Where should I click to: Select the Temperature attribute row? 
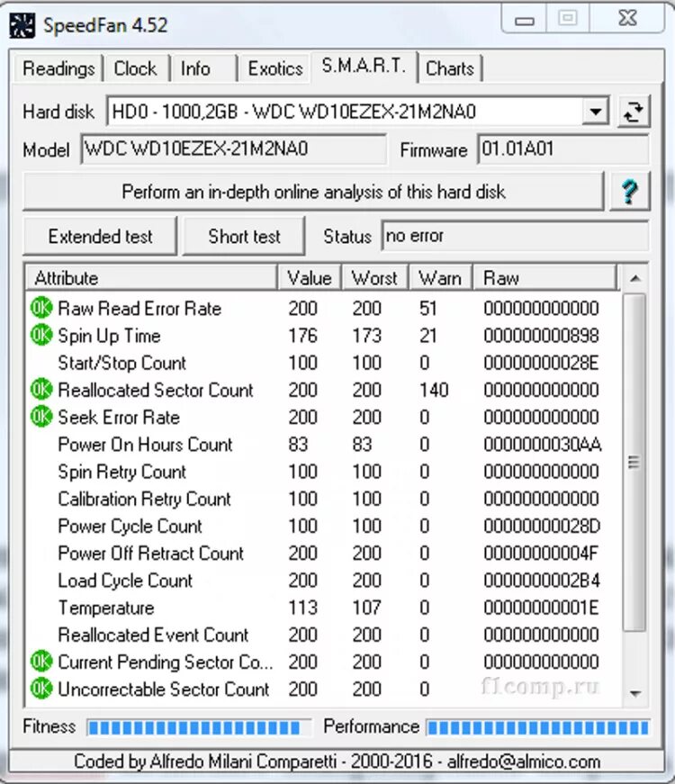[x=324, y=608]
